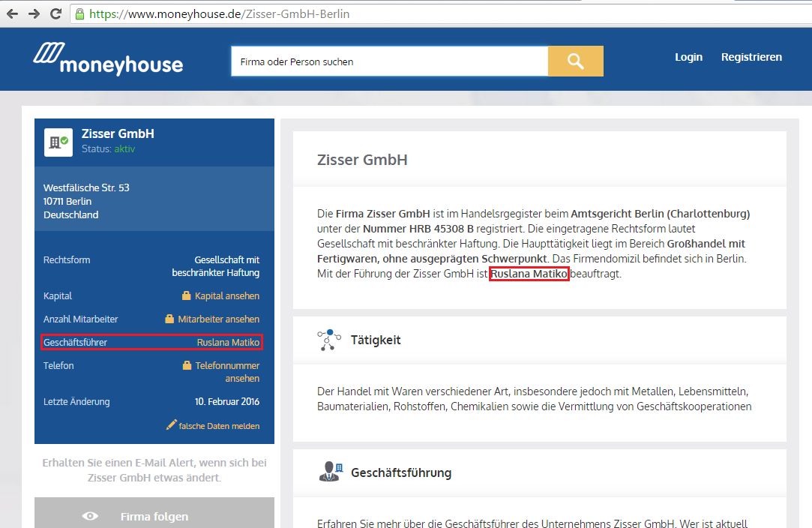The height and width of the screenshot is (528, 812).
Task: Focus the Firma oder Person suchen field
Action: (388, 61)
